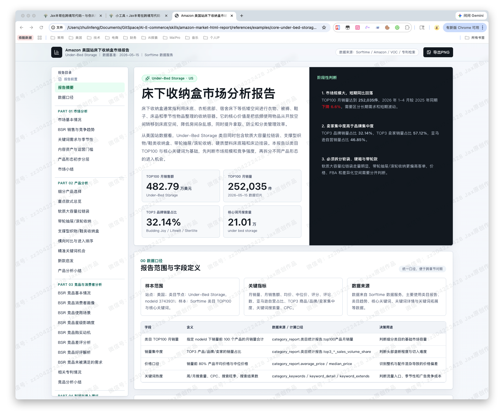The height and width of the screenshot is (420, 504).
Task: Export the report with 导出PNG
Action: pyautogui.click(x=438, y=52)
